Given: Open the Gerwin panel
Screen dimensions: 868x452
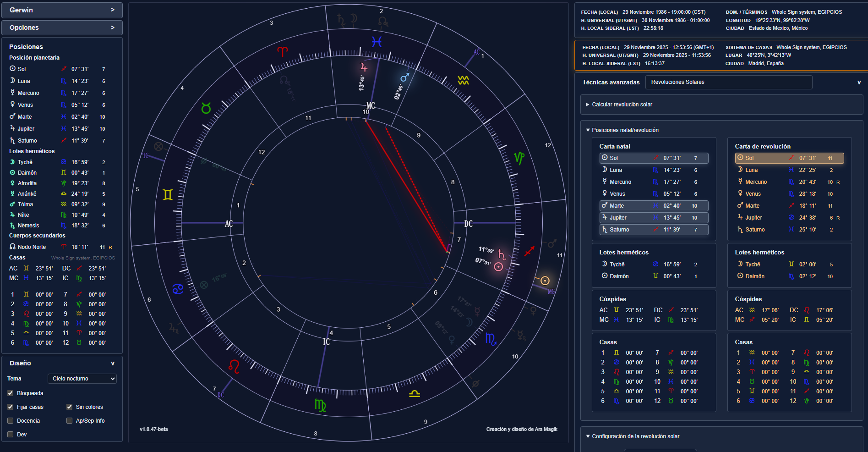Looking at the screenshot, I should 61,10.
